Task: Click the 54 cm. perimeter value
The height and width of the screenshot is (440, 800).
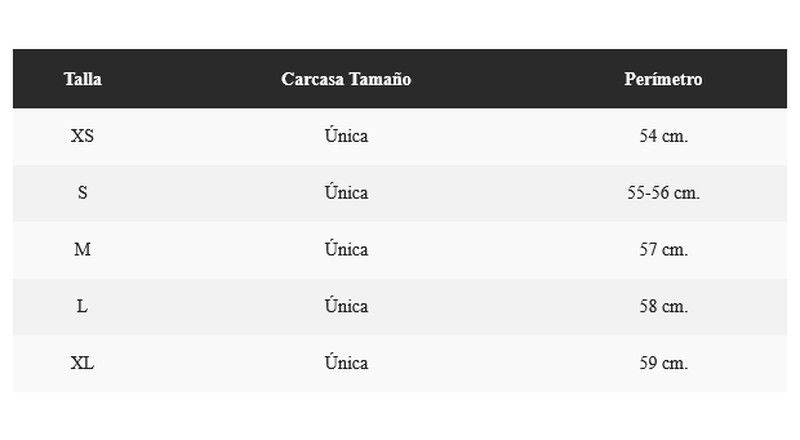Action: coord(663,136)
